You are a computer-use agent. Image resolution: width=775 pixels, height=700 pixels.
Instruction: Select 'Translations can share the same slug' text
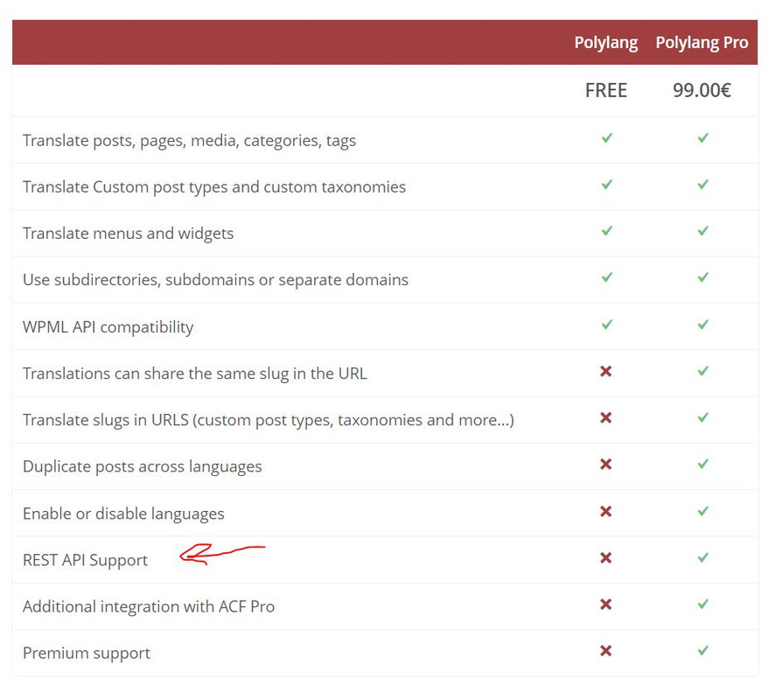pos(156,374)
